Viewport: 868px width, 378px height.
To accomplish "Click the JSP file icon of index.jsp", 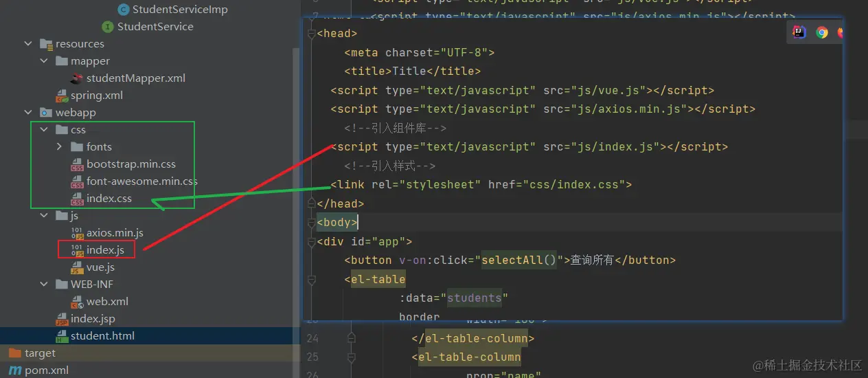I will point(62,320).
